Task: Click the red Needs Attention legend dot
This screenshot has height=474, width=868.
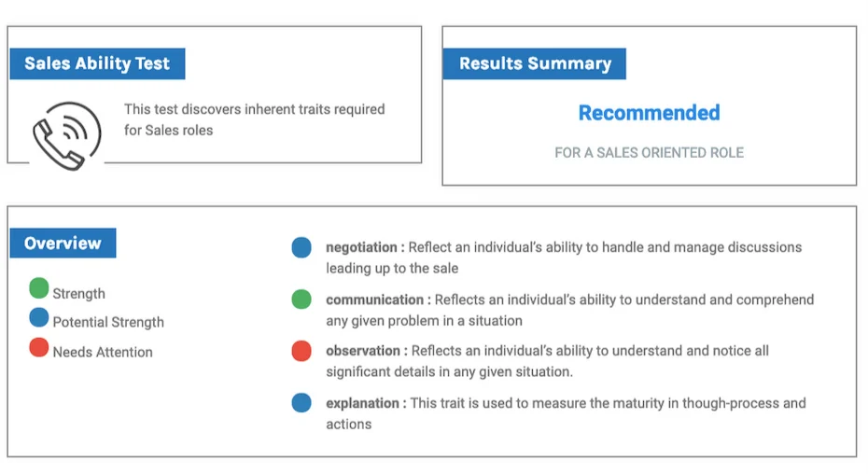Action: pyautogui.click(x=39, y=347)
